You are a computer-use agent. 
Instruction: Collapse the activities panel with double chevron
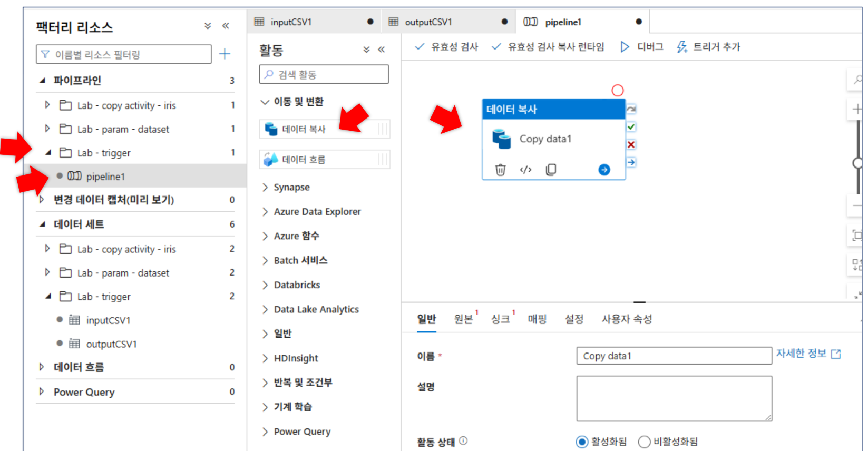point(382,50)
